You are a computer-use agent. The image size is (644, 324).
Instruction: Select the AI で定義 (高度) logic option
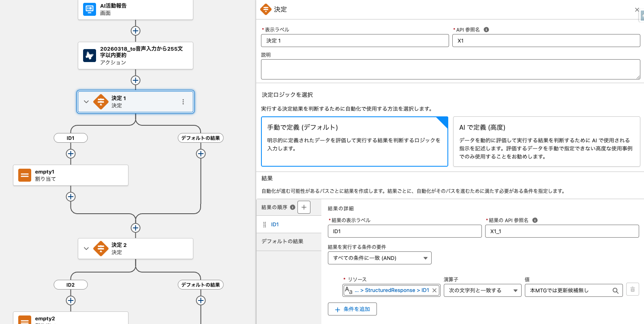(x=546, y=142)
